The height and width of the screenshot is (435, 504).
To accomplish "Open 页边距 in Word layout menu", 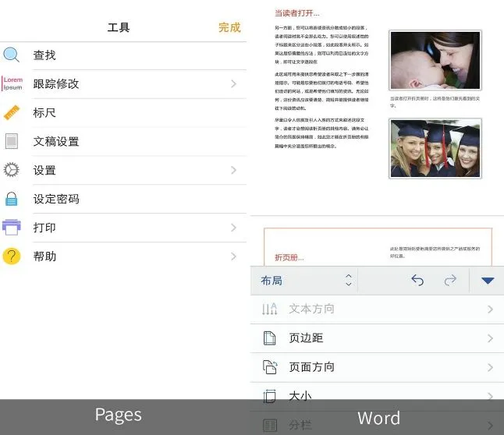I will 377,338.
